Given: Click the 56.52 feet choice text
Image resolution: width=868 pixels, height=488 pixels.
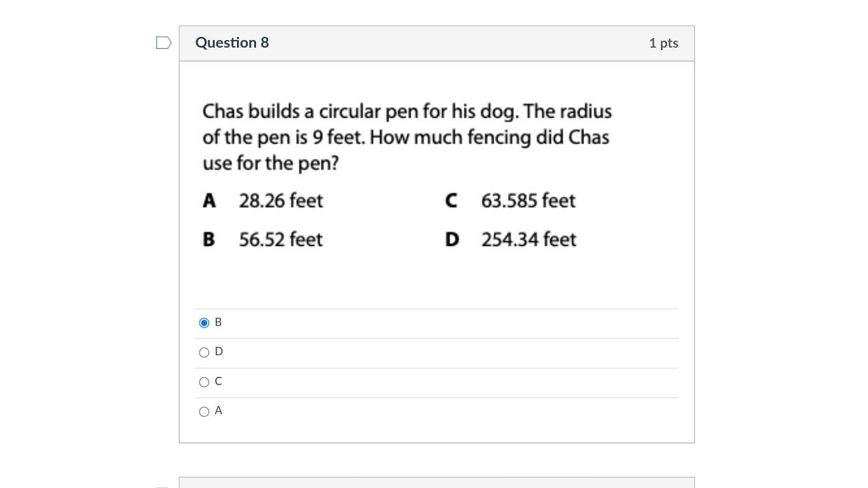Looking at the screenshot, I should tap(281, 240).
